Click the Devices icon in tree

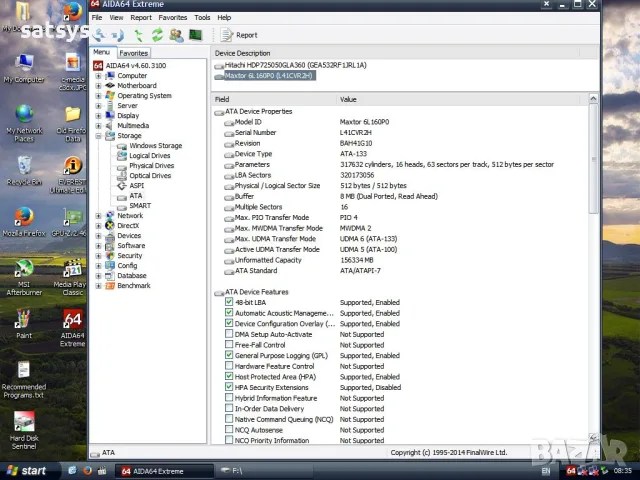click(x=110, y=236)
